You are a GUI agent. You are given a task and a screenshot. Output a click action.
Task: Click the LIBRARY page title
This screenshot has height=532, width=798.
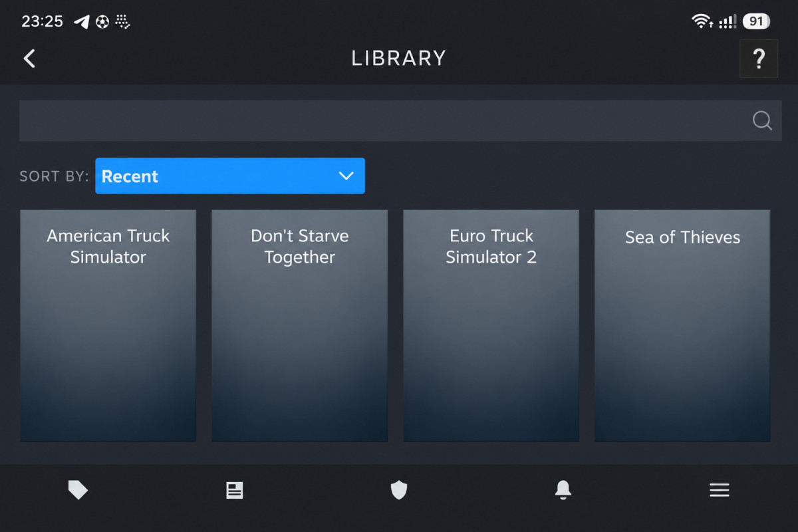click(399, 59)
